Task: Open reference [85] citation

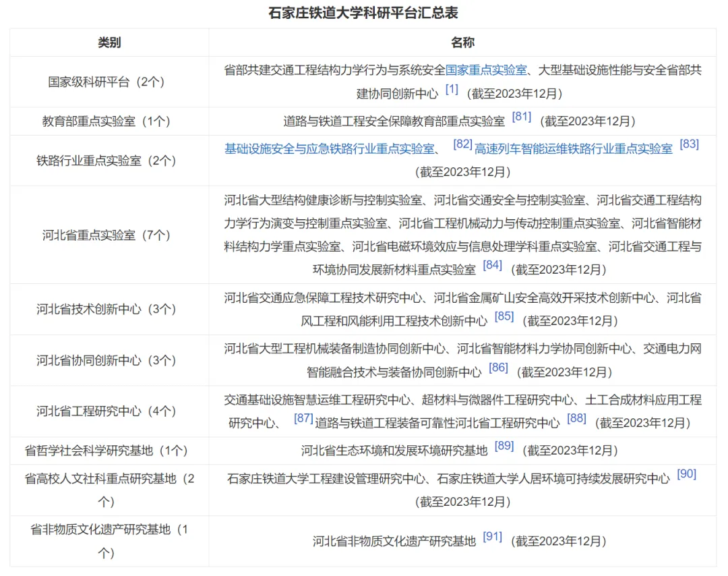Action: pos(504,316)
